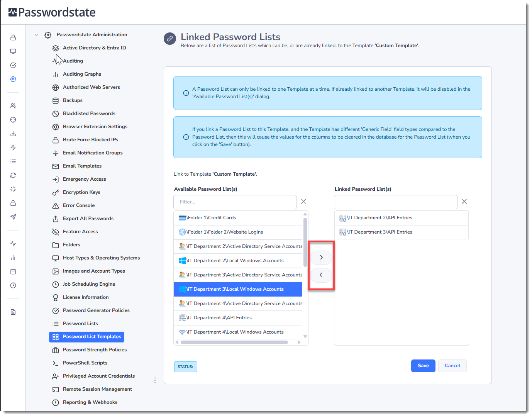Click the chain link icon beside page title

pyautogui.click(x=170, y=39)
